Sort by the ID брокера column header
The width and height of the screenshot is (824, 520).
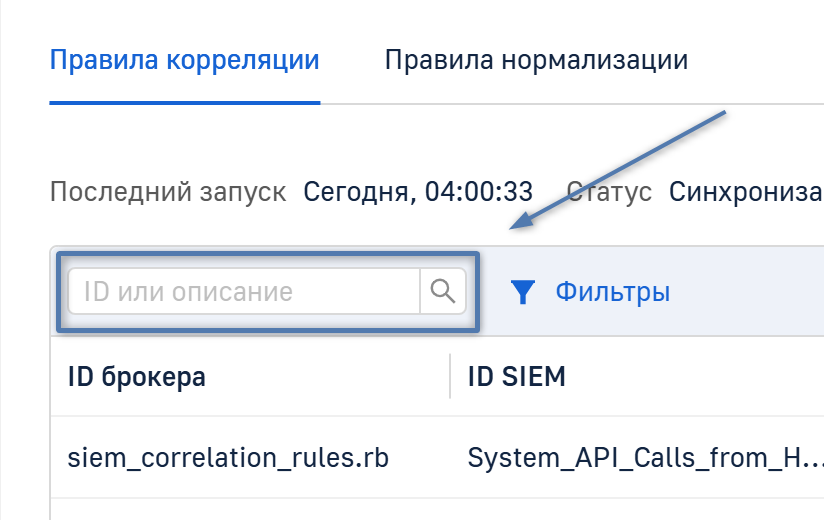click(137, 376)
